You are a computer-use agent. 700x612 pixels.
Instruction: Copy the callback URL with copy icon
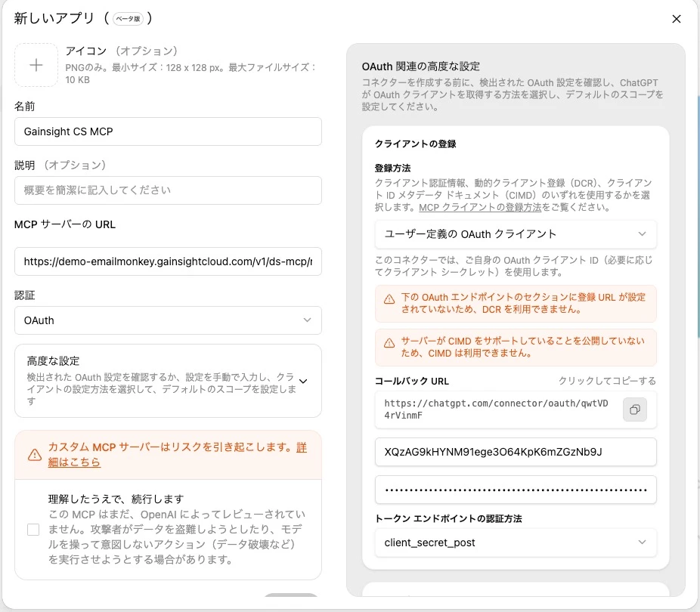(x=634, y=410)
